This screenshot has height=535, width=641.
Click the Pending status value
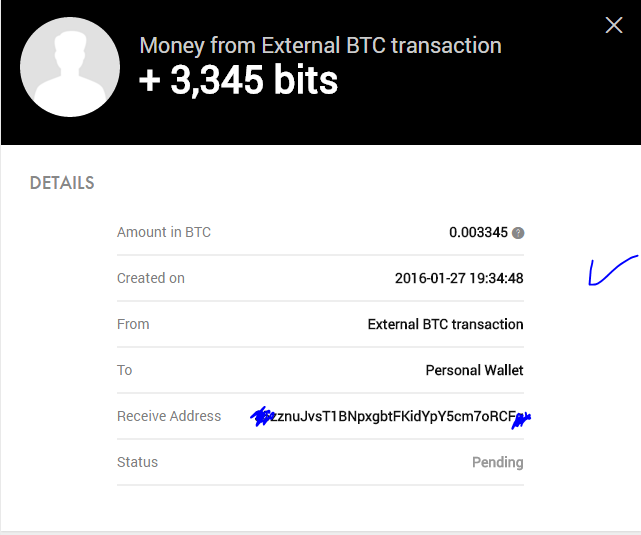click(498, 462)
